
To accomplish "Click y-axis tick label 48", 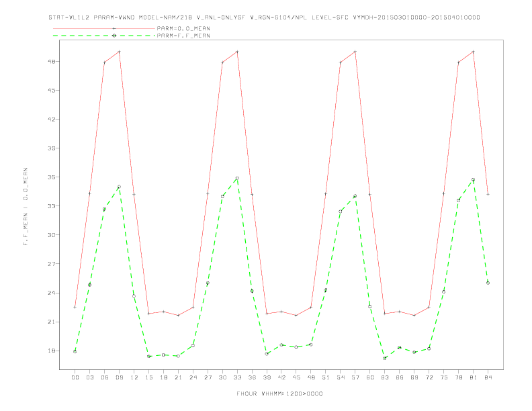I will point(52,61).
